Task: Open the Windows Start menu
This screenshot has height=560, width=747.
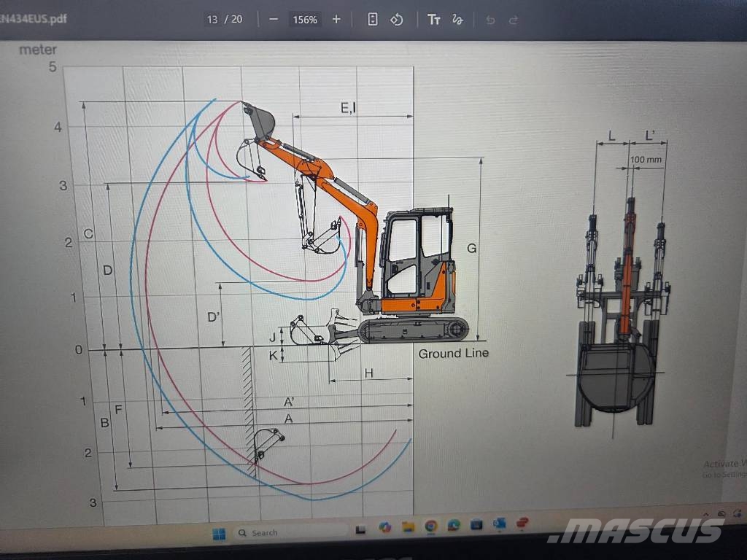Action: click(219, 534)
